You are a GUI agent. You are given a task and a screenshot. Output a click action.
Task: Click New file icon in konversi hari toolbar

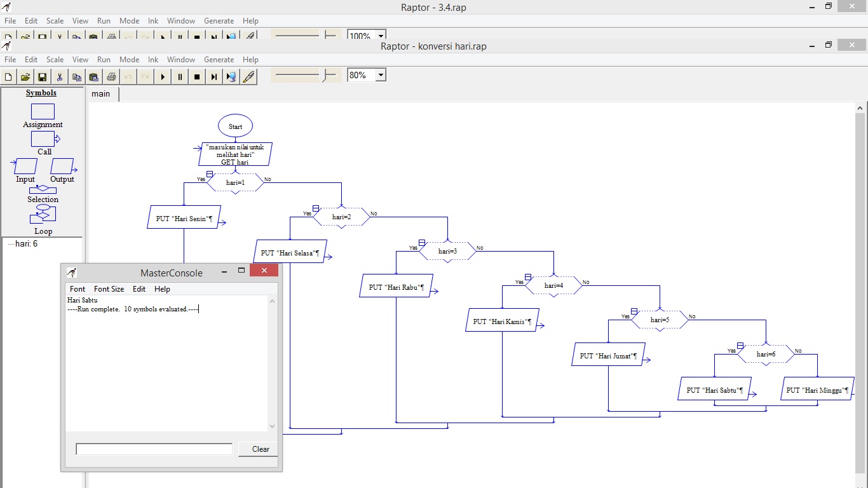[8, 77]
